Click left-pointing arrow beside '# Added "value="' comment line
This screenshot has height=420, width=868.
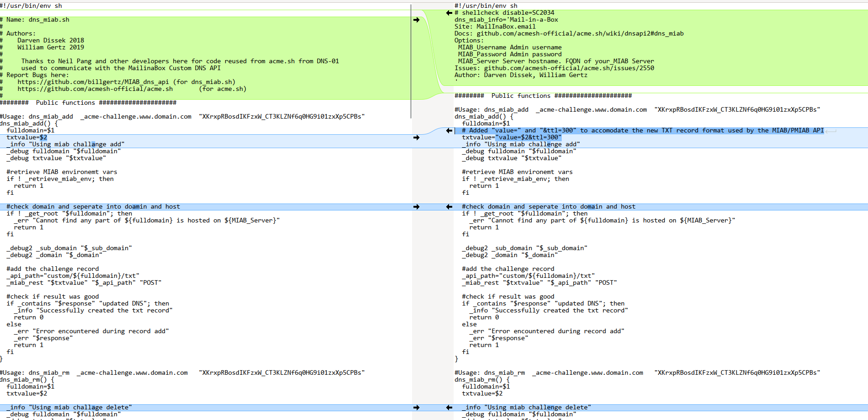click(449, 131)
